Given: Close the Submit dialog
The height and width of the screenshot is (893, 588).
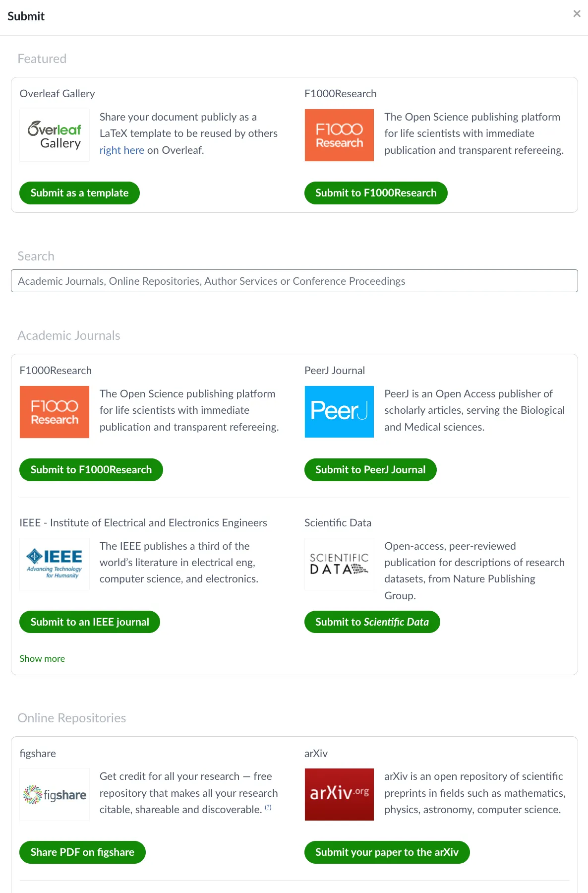Looking at the screenshot, I should 577,14.
